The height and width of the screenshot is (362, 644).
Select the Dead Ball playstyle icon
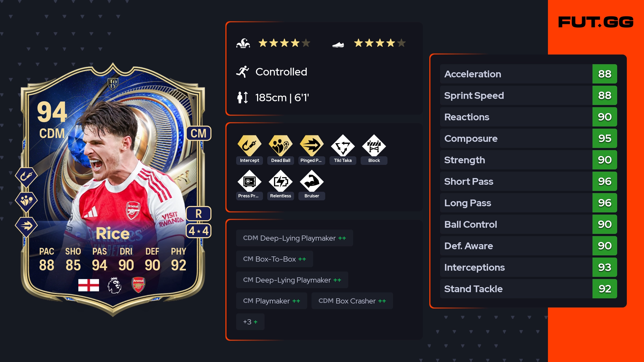(280, 146)
